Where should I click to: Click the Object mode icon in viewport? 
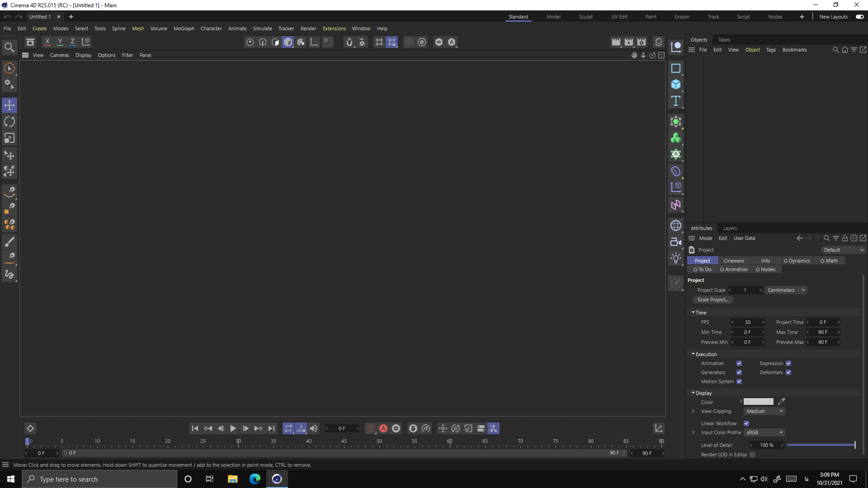288,42
